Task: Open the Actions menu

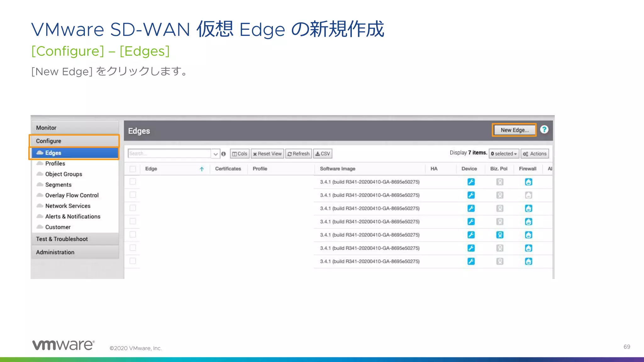Action: coord(535,154)
